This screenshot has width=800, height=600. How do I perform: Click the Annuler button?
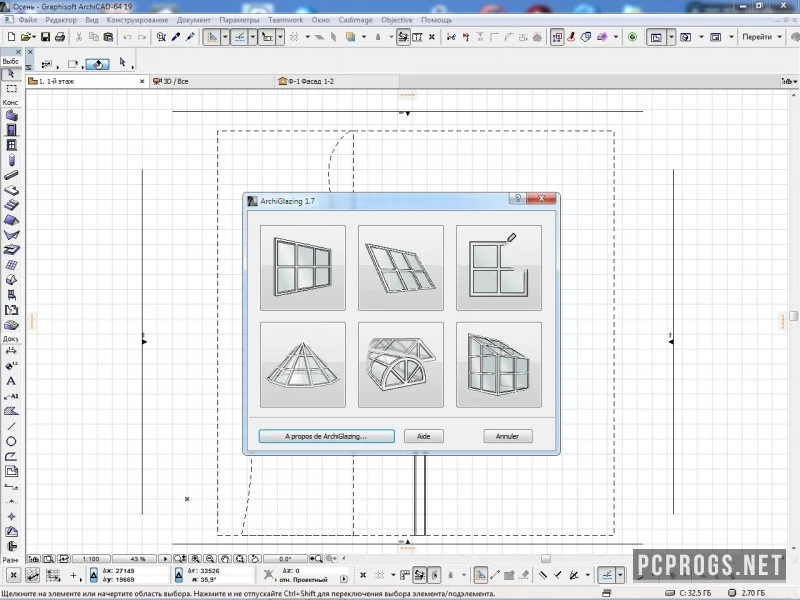508,436
